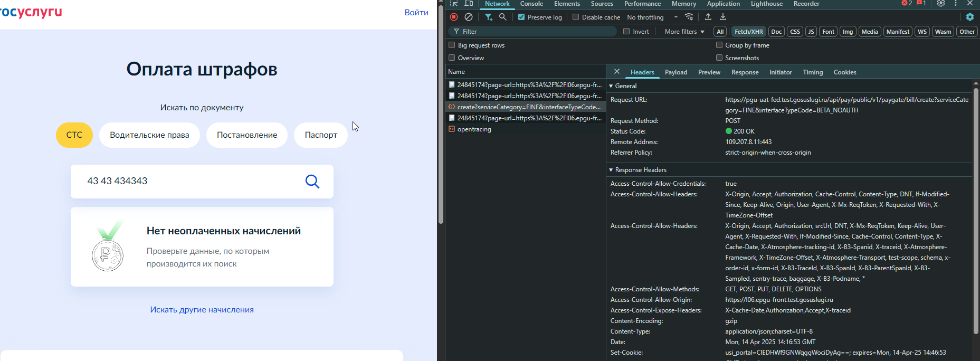Switch to Application panel tab
980x361 pixels.
point(723,4)
